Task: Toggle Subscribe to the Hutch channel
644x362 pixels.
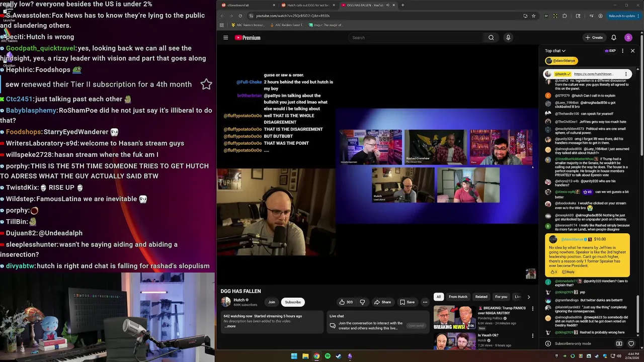Action: pos(293,302)
